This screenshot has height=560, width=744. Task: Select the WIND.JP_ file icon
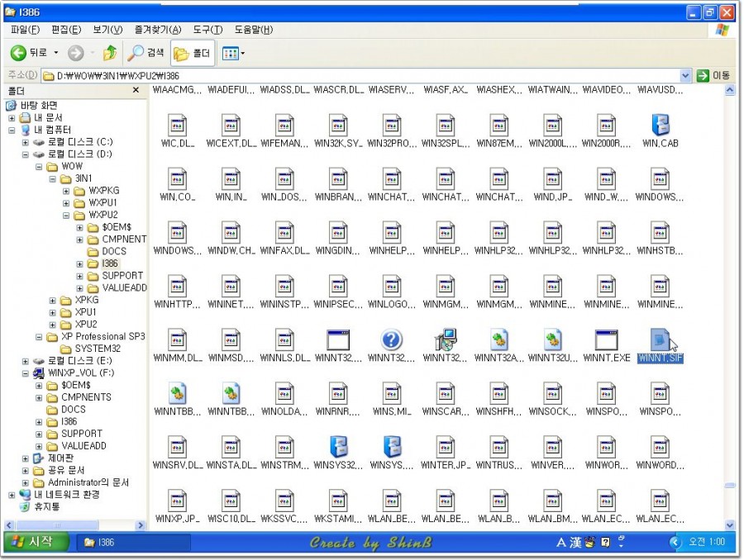553,178
